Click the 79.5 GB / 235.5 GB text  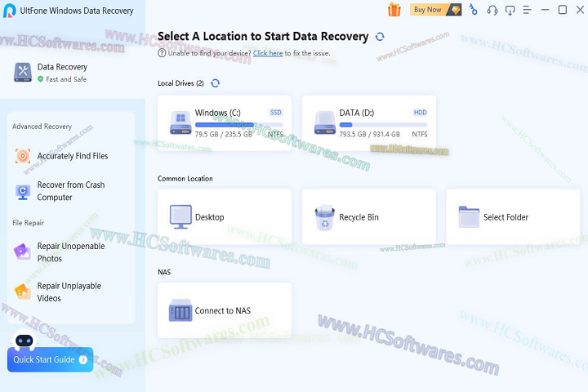click(x=224, y=134)
